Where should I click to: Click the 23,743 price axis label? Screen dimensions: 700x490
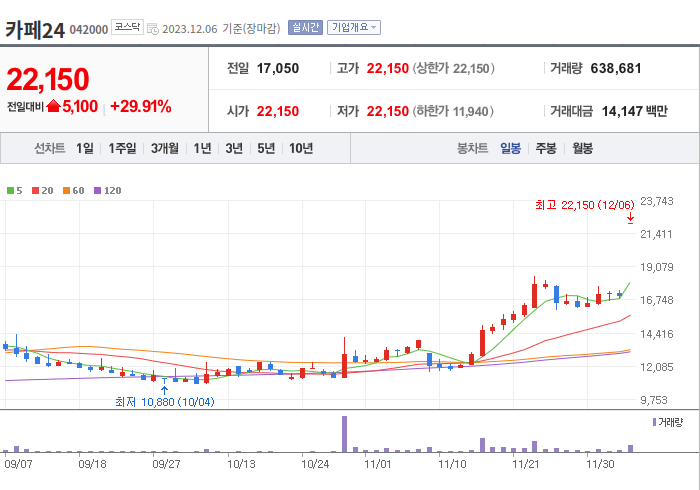[657, 201]
